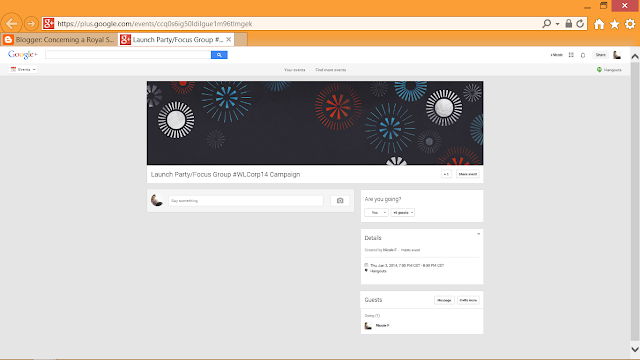
Task: Click the browser forward arrow
Action: (31, 24)
